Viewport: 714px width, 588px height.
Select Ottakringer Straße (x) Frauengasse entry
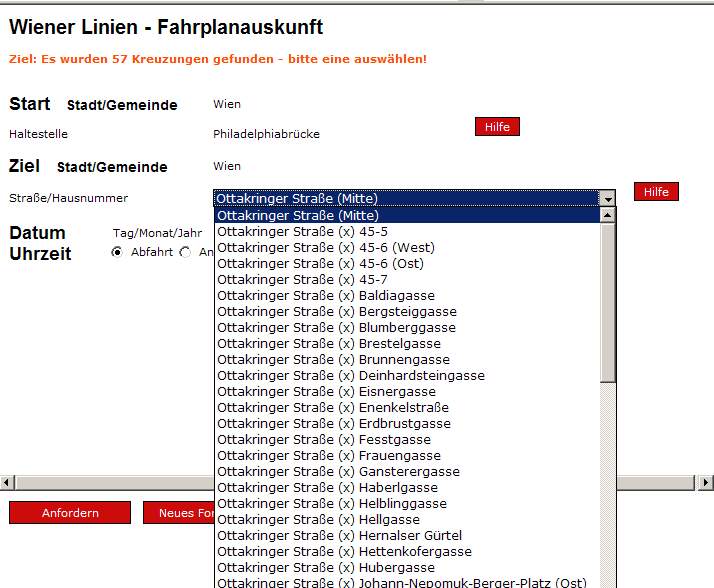(x=329, y=455)
